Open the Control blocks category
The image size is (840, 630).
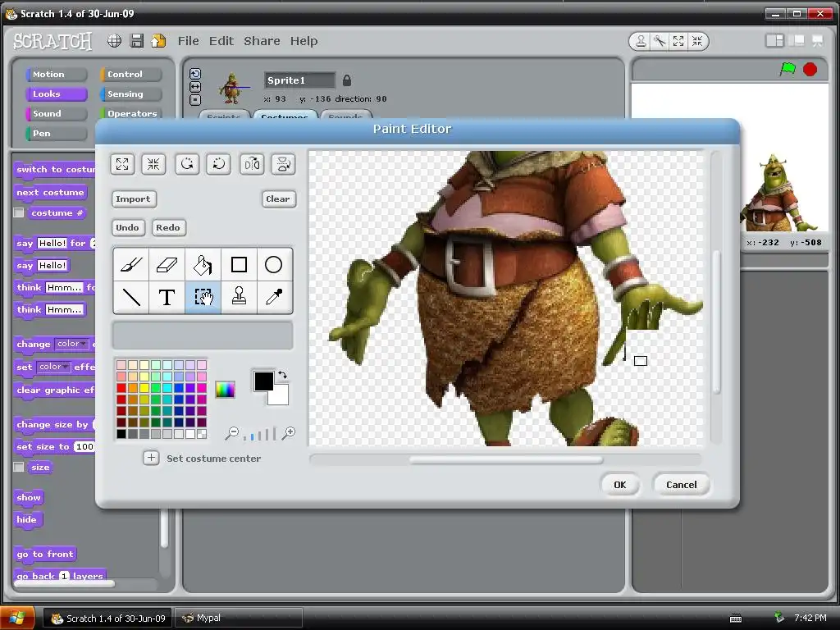130,75
